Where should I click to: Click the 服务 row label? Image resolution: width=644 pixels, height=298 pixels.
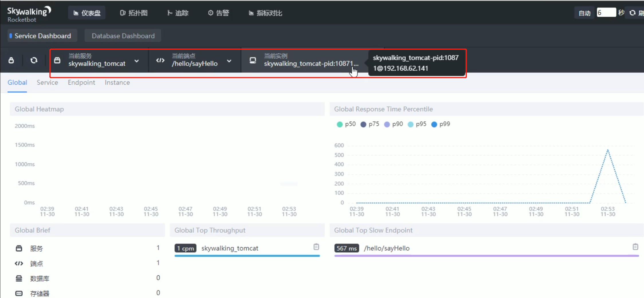pos(36,248)
